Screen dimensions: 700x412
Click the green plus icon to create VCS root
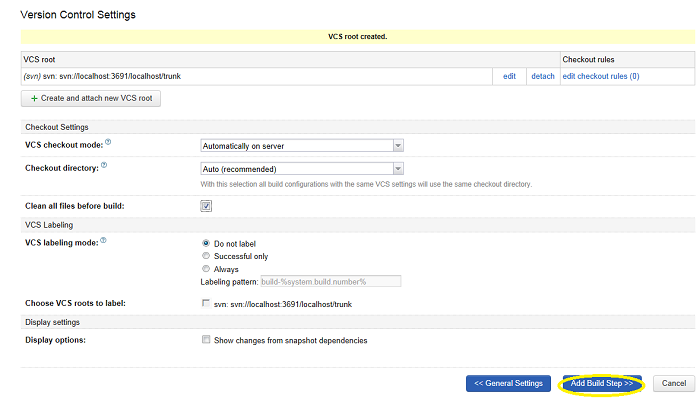tap(35, 98)
